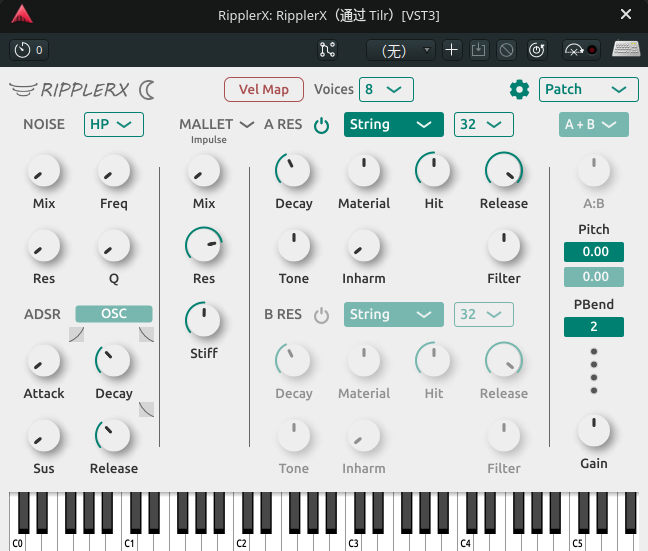Expand the MALLET type chevron
The height and width of the screenshot is (551, 648).
coord(247,124)
